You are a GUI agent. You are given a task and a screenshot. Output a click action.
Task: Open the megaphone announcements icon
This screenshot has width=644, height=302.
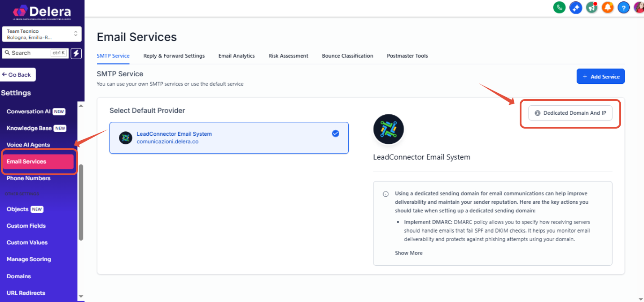[592, 8]
